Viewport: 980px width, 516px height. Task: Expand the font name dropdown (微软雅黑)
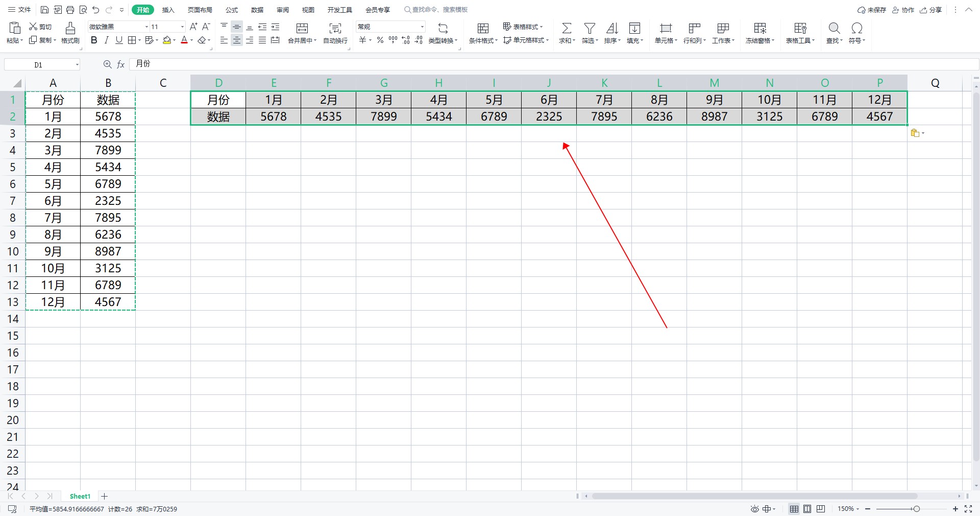[x=146, y=27]
